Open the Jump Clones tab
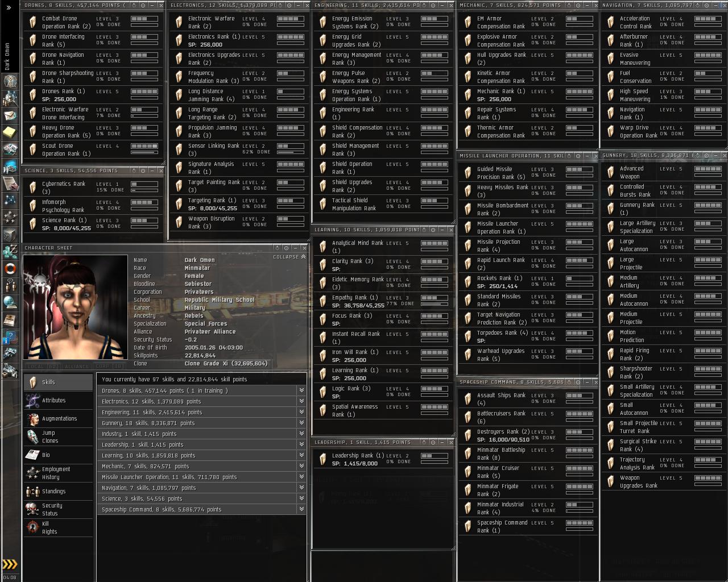 [x=59, y=436]
